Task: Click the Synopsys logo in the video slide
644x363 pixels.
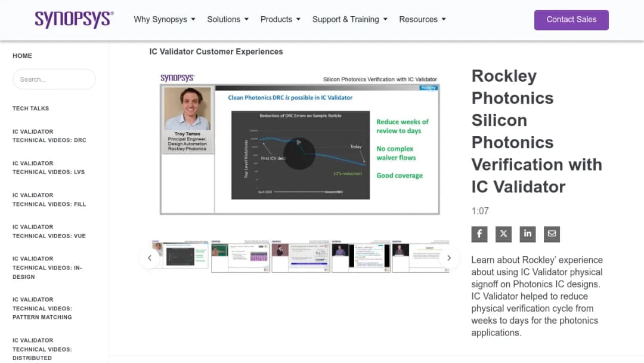Action: pyautogui.click(x=178, y=78)
